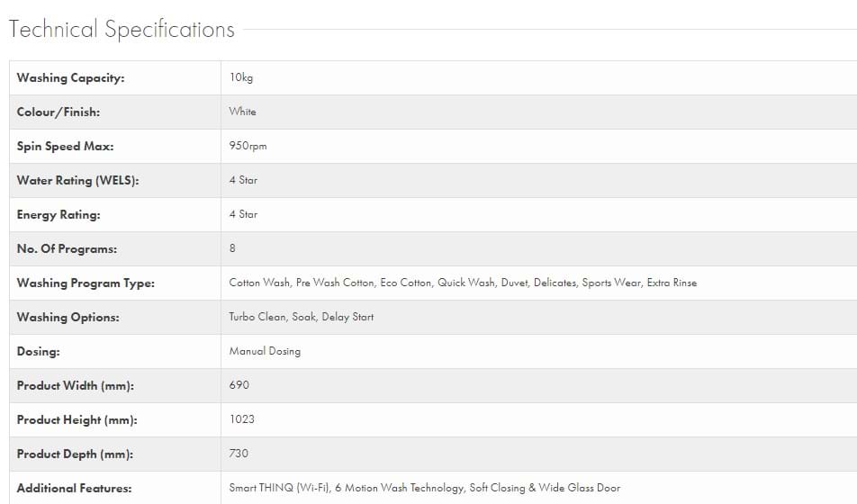Screen dimensions: 857x504
Task: Select the 1023 product height value
Action: 241,420
